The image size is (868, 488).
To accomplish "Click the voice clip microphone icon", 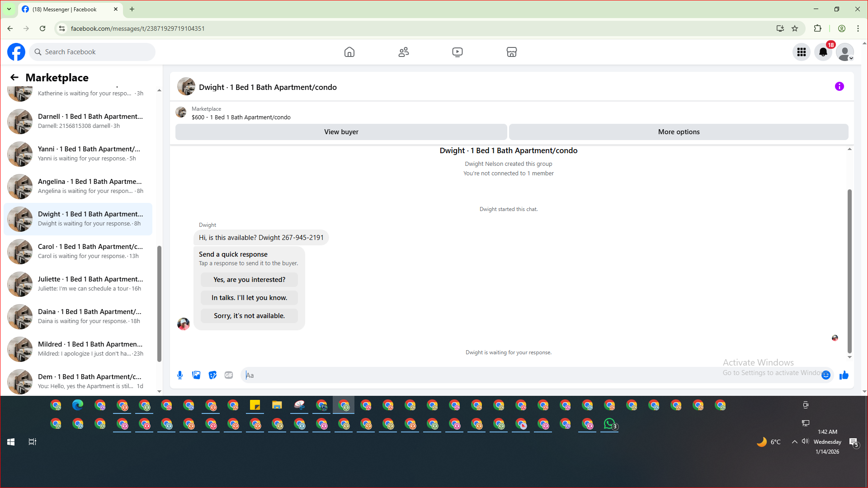I will 180,375.
